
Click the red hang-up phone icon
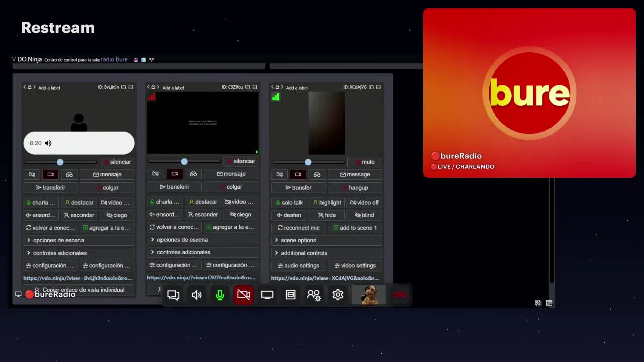click(x=400, y=295)
